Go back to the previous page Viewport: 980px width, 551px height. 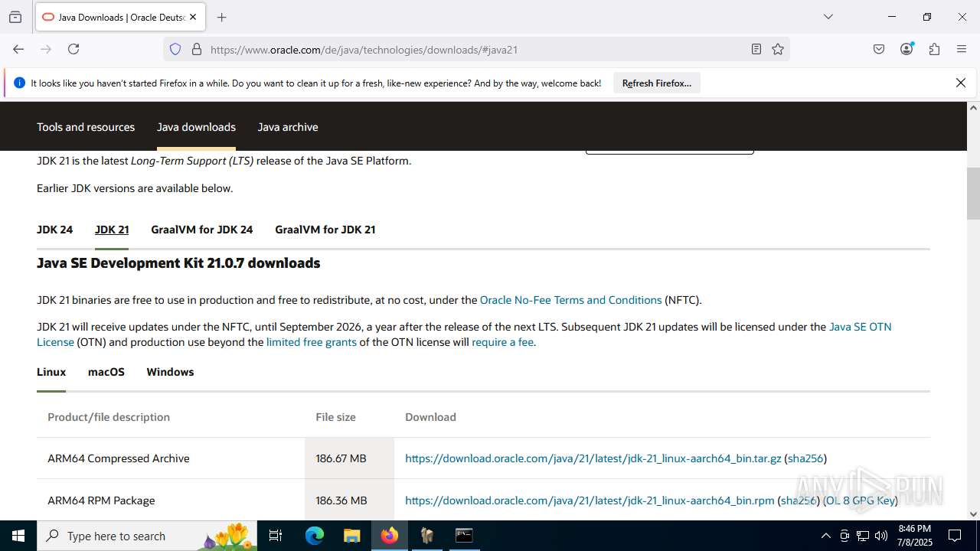tap(18, 49)
